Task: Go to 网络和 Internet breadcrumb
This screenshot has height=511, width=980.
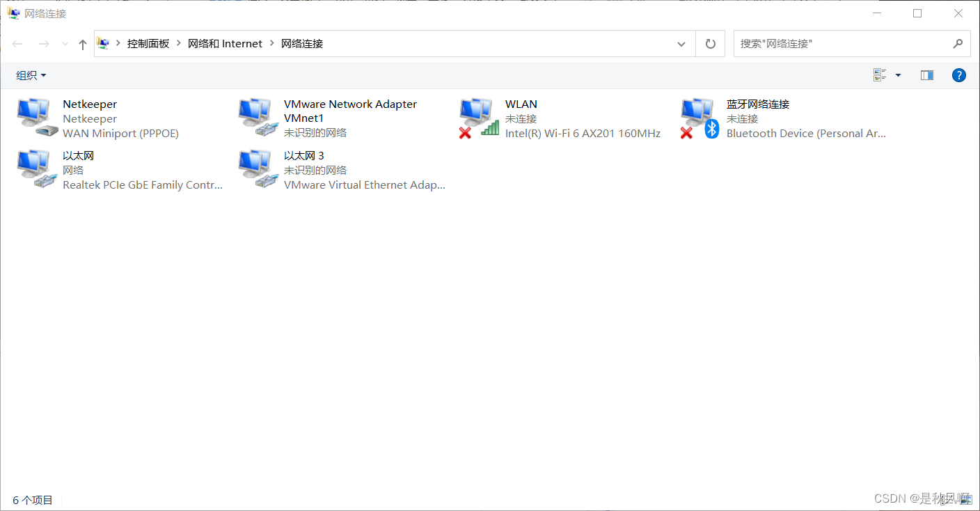Action: (x=225, y=43)
